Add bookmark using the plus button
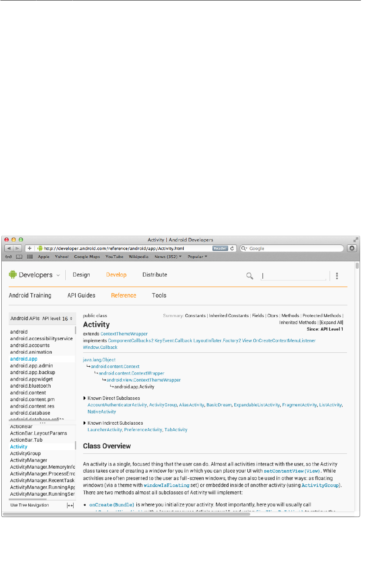 [30, 248]
